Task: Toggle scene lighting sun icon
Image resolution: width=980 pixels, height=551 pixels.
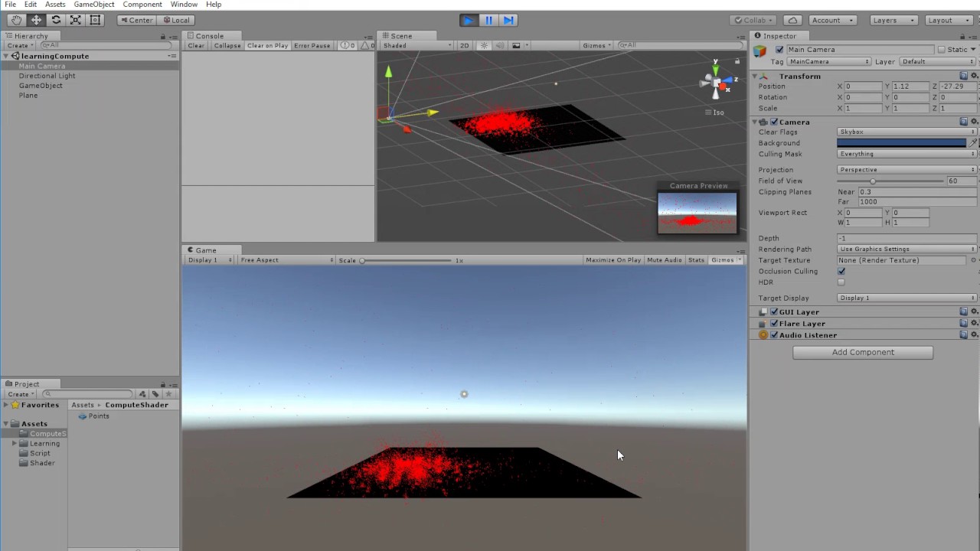Action: 484,45
